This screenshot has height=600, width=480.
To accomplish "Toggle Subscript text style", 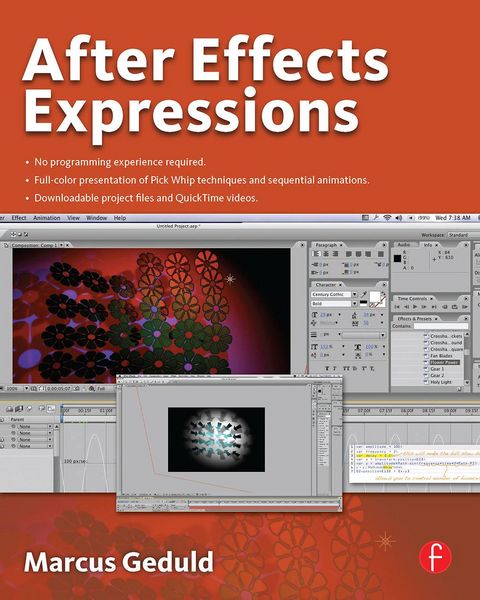I will [372, 368].
